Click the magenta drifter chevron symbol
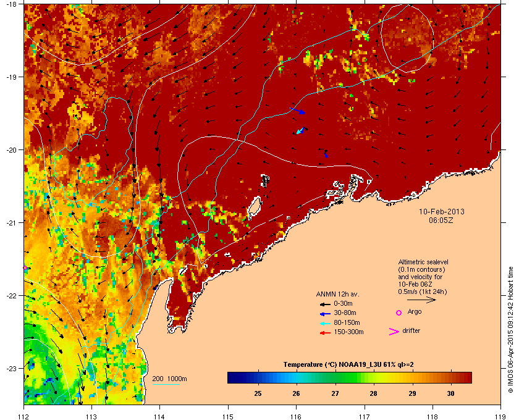 [x=394, y=332]
